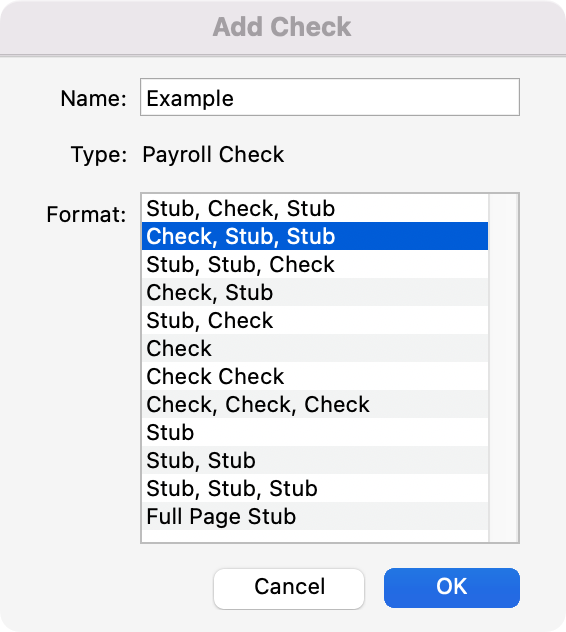Click the Payroll Check type text
The width and height of the screenshot is (566, 632).
click(x=213, y=155)
